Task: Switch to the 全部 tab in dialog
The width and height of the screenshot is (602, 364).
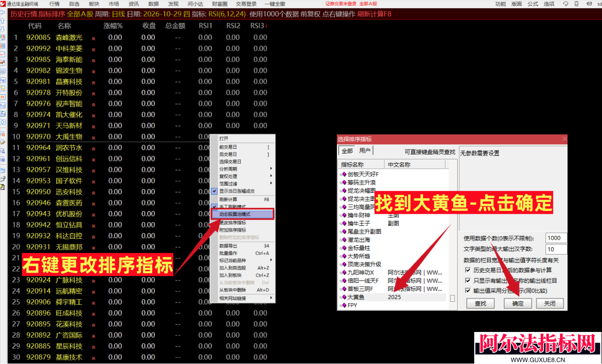Action: (347, 151)
